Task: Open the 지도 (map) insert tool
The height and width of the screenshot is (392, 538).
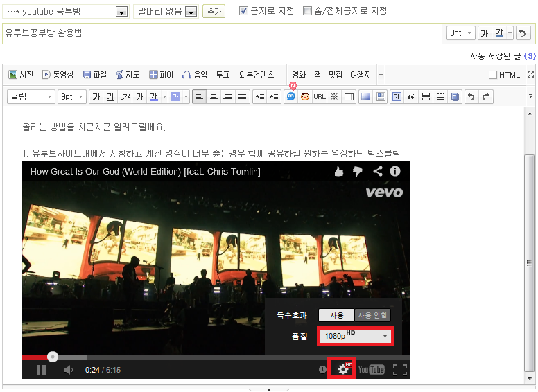Action: 127,75
